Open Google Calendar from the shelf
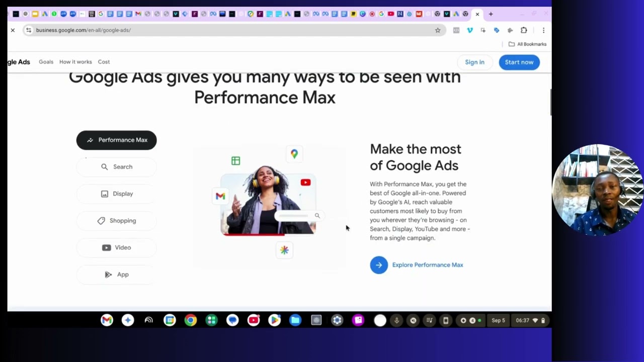This screenshot has width=644, height=362. 170,320
